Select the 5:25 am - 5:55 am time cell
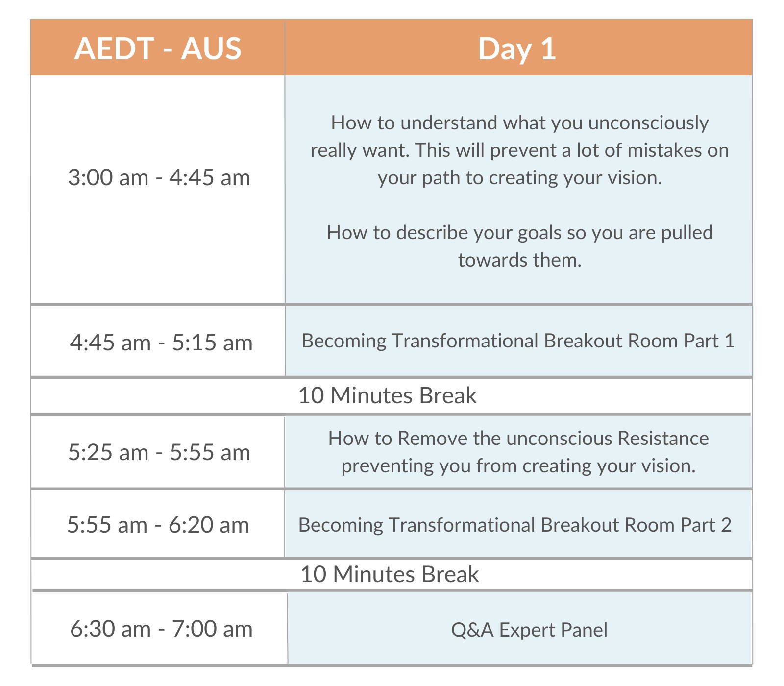 [x=159, y=452]
